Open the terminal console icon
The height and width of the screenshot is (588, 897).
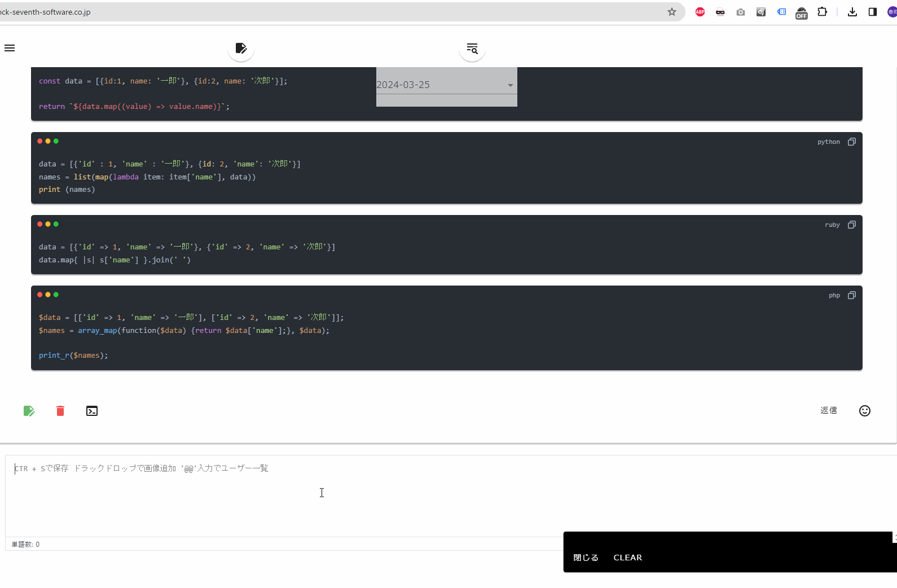tap(92, 411)
